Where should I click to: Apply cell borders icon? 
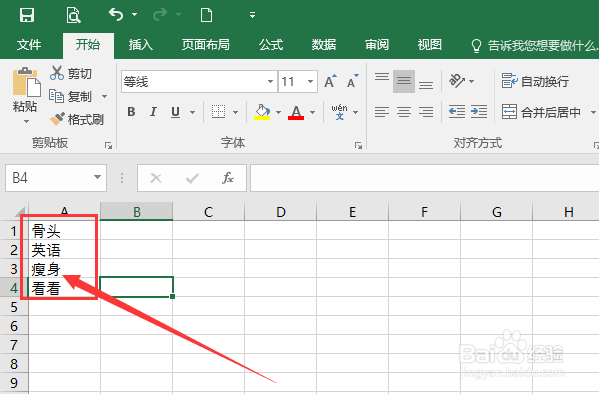pos(219,112)
